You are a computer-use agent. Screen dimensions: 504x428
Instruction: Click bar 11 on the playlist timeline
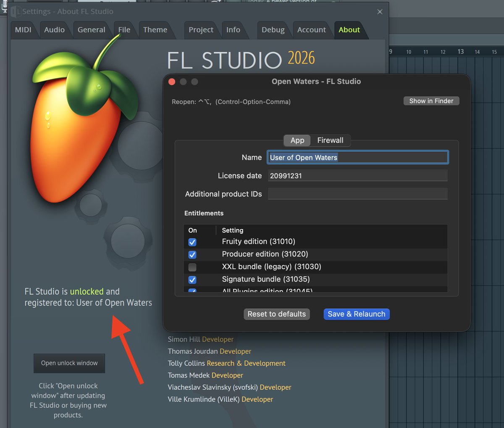(x=425, y=52)
